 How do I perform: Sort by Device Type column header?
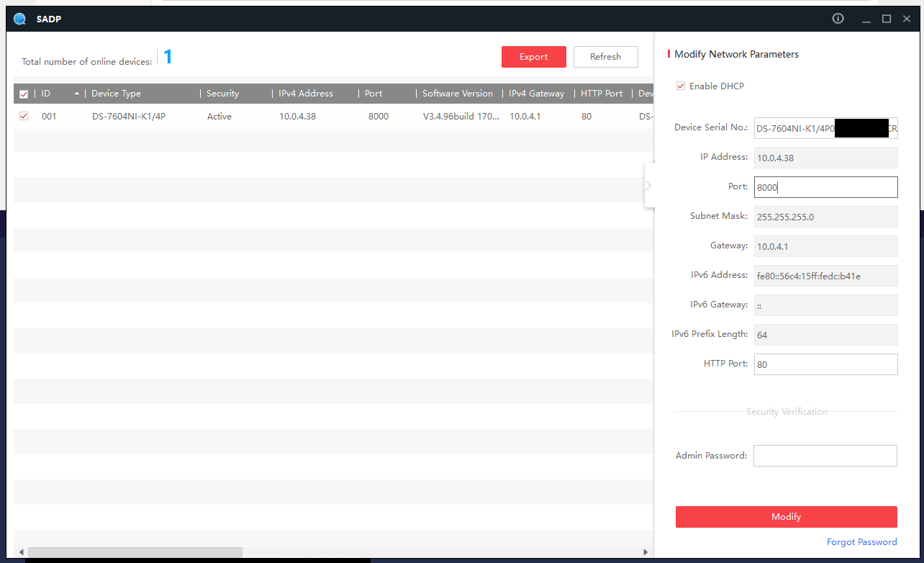(117, 94)
